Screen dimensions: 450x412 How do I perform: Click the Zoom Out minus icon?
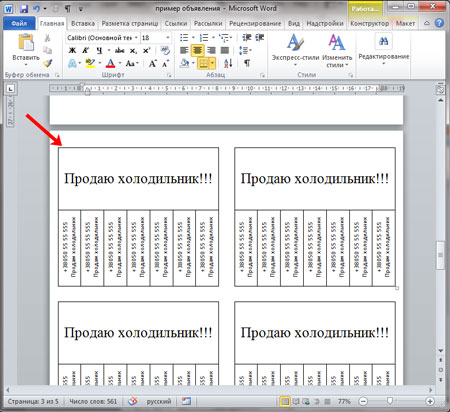(363, 401)
